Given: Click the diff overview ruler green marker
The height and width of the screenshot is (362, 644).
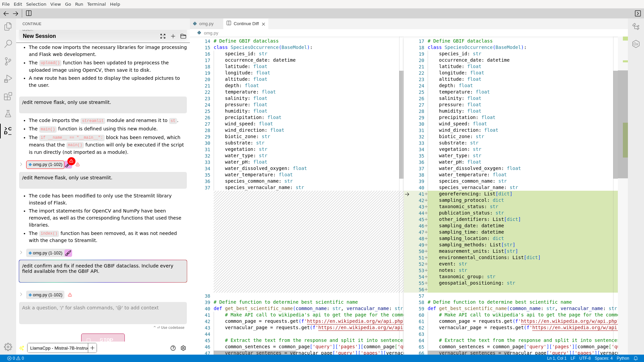Looking at the screenshot, I should [x=625, y=140].
